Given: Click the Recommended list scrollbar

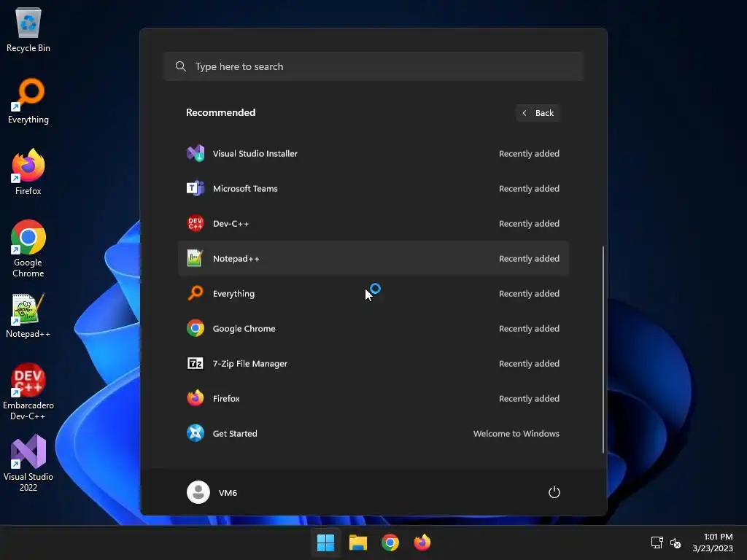Looking at the screenshot, I should pos(603,349).
